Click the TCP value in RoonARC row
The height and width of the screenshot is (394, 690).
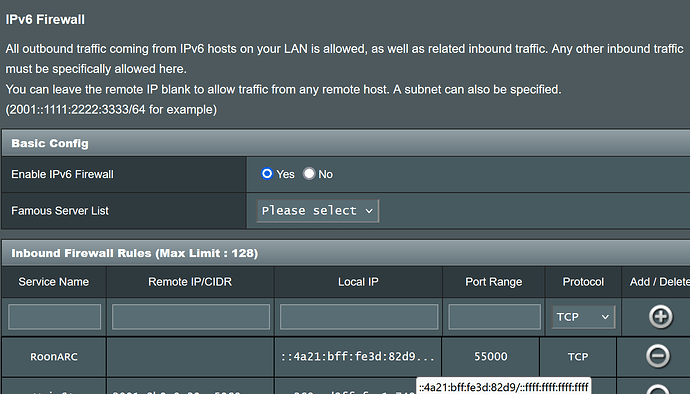[x=578, y=357]
